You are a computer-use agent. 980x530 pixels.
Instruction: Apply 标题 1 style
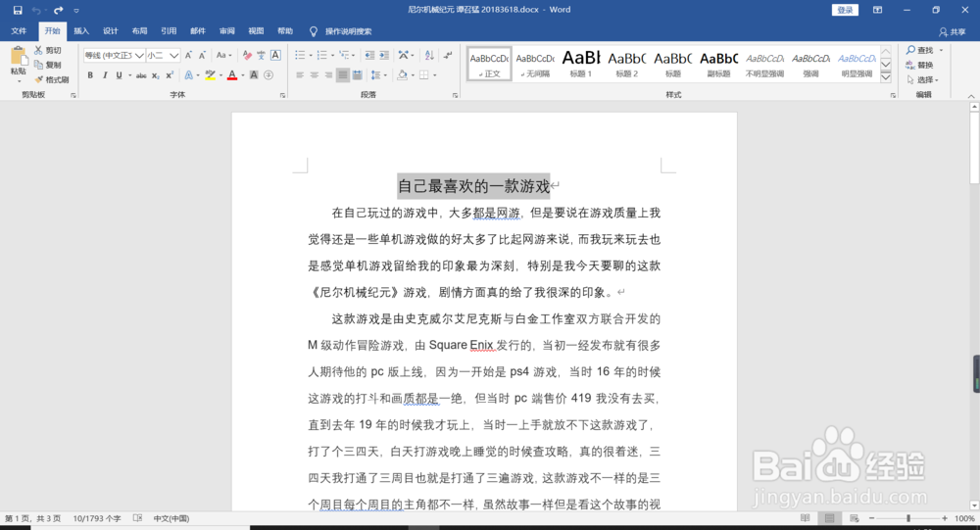tap(580, 63)
